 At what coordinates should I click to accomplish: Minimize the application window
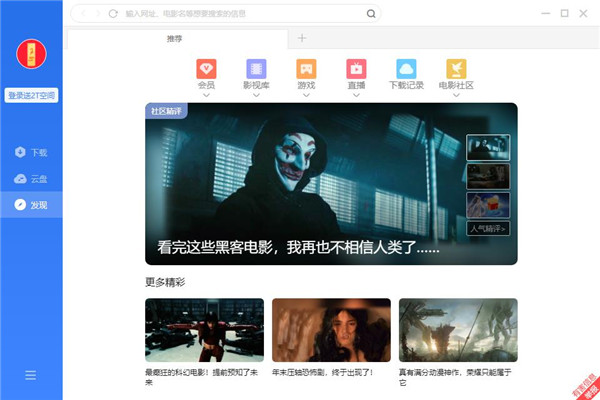[x=546, y=14]
